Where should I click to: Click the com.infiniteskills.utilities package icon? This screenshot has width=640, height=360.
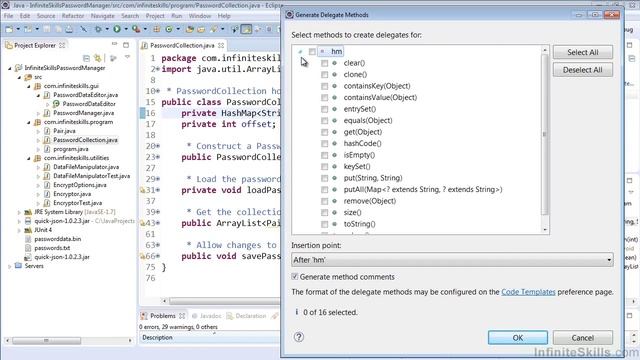point(38,158)
